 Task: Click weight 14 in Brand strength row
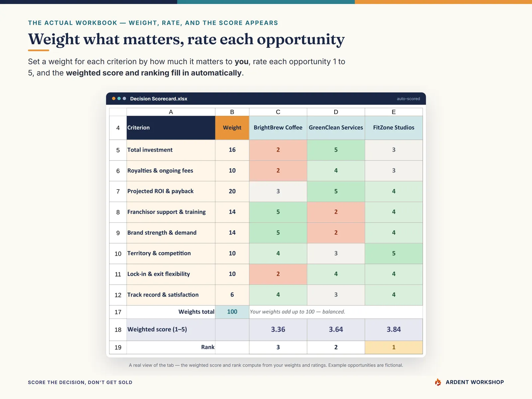pos(232,233)
